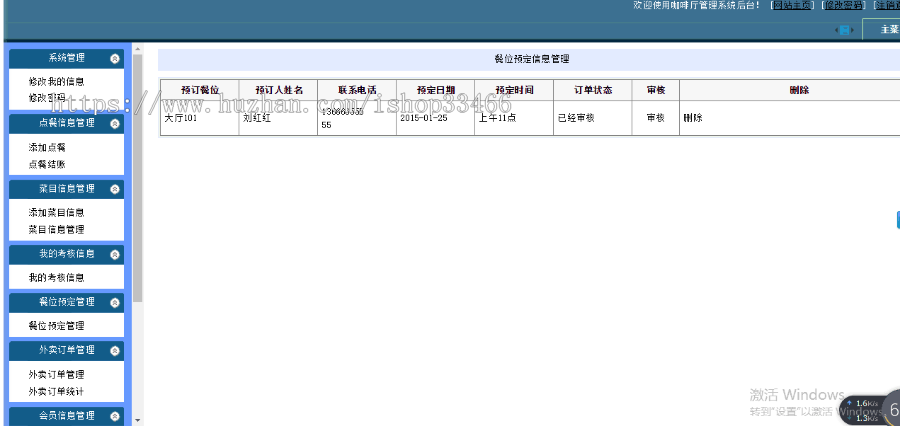Open 添加菜目信息 menu entry

point(57,212)
